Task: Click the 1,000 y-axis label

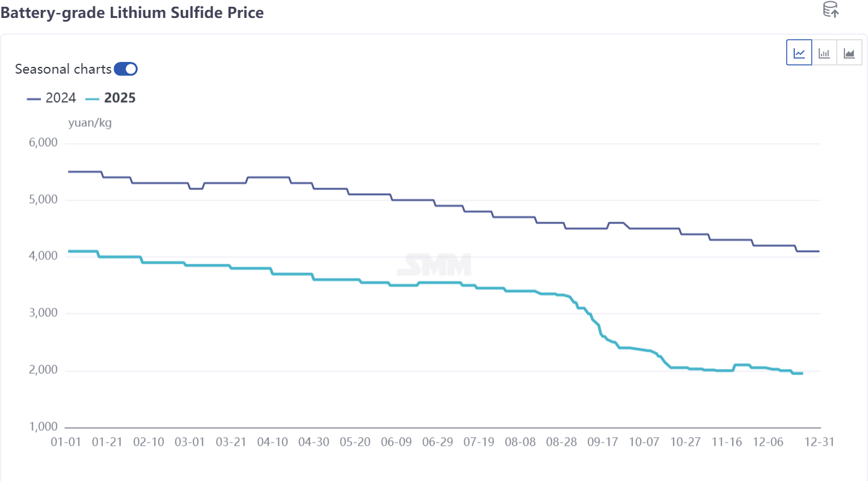Action: tap(44, 427)
